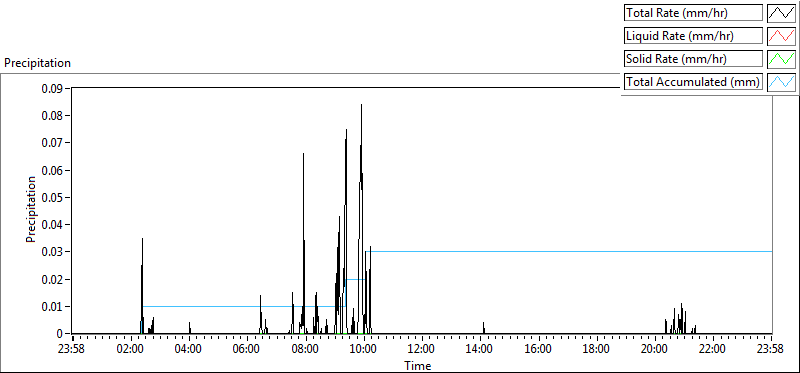The image size is (800, 373).
Task: Click the 08:00 time axis marker
Action: [x=306, y=349]
